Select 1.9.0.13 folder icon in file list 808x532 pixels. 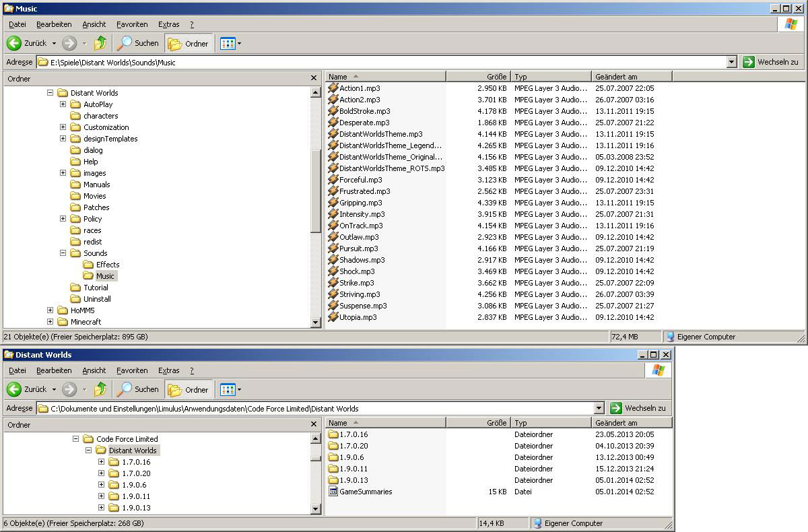[333, 480]
